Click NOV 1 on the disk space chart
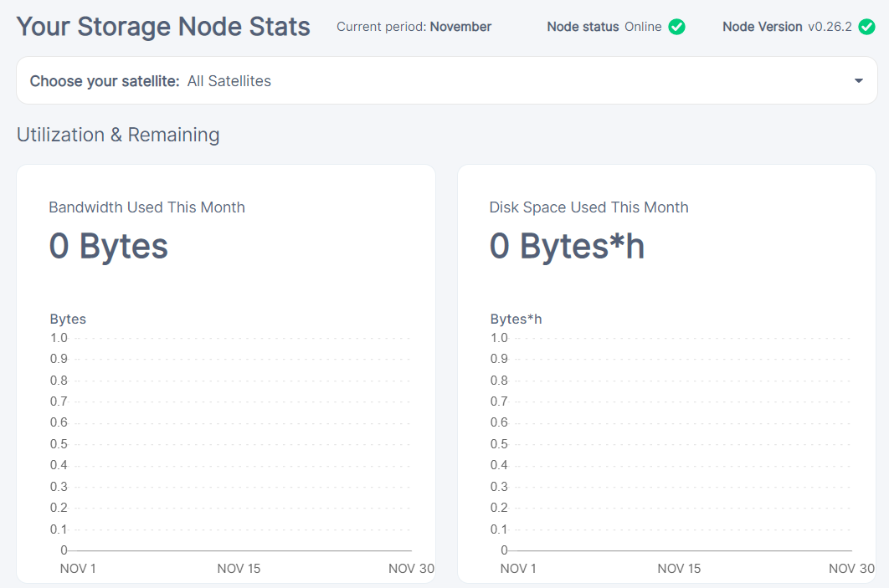 tap(518, 569)
